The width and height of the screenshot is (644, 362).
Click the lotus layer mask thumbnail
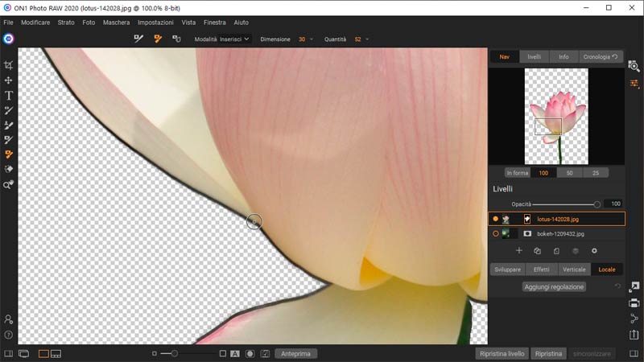(x=527, y=219)
